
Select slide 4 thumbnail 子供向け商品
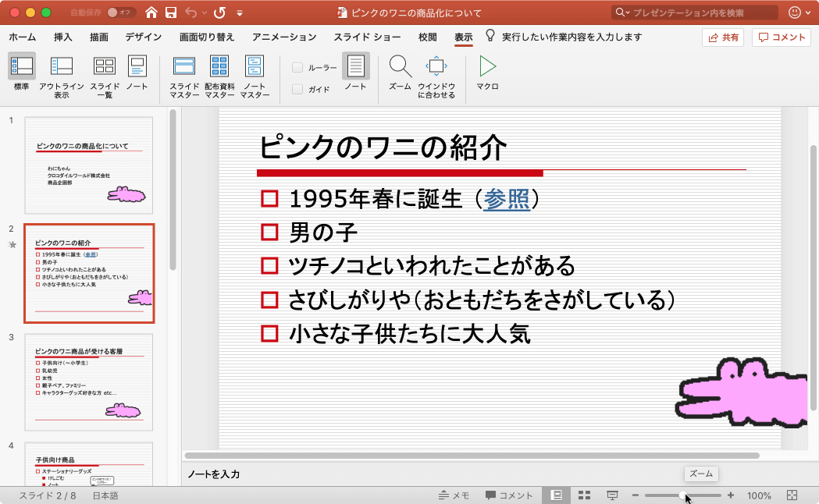tap(89, 464)
